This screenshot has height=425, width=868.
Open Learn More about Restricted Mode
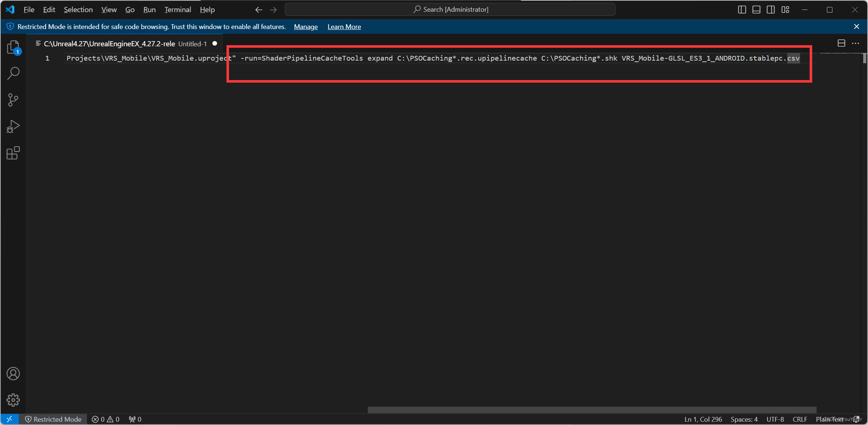tap(344, 26)
